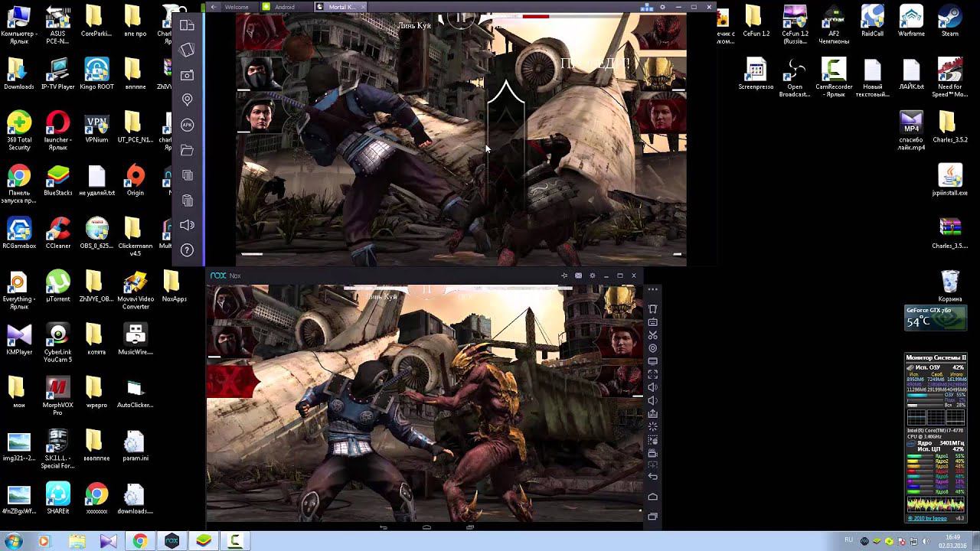The height and width of the screenshot is (551, 980).
Task: Open the VPNium desktop shortcut
Action: click(x=96, y=127)
